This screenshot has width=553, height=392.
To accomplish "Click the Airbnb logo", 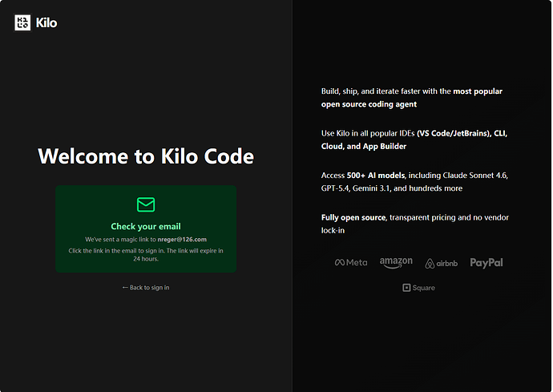I will (442, 263).
